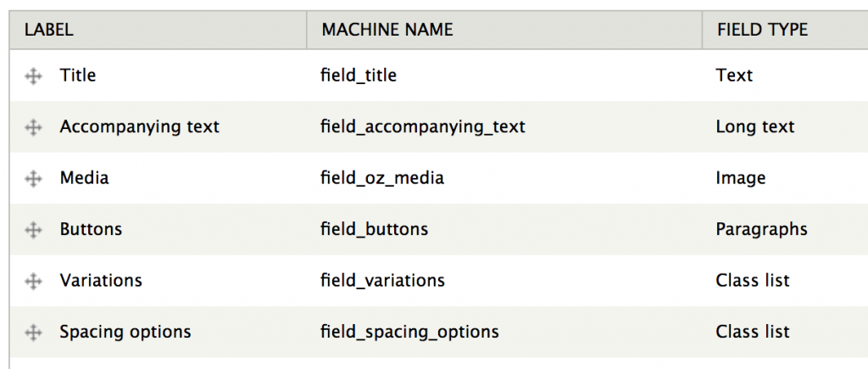
Task: Click the Long text field type
Action: coord(755,127)
